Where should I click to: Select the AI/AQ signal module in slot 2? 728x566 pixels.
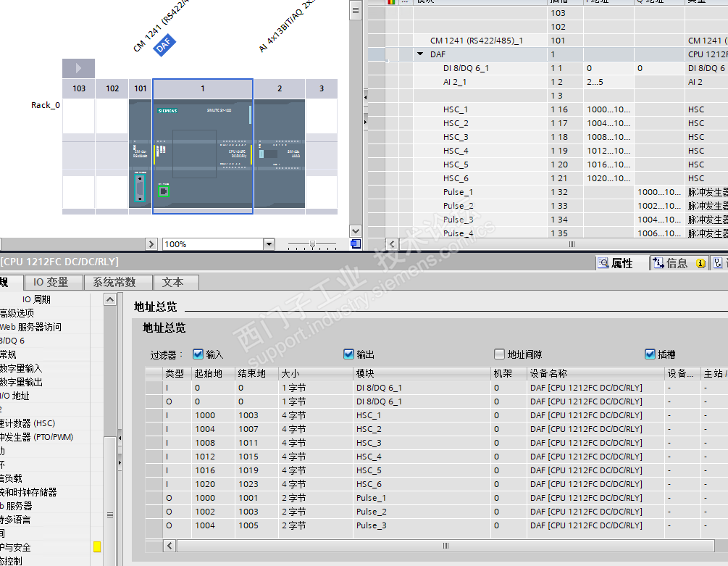280,154
